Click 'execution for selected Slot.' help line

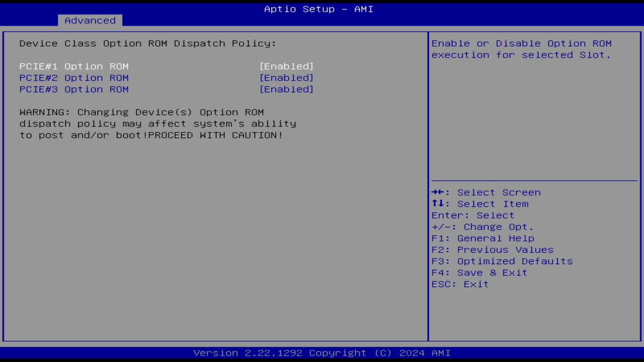(521, 55)
